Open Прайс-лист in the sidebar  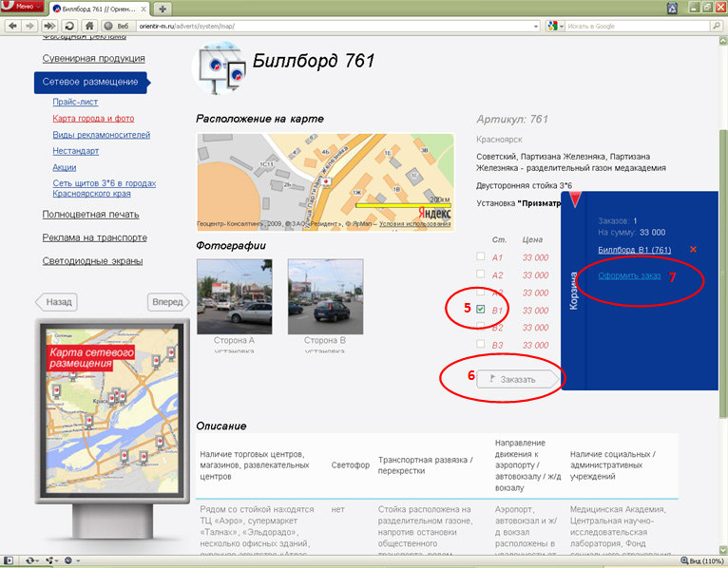click(x=75, y=102)
